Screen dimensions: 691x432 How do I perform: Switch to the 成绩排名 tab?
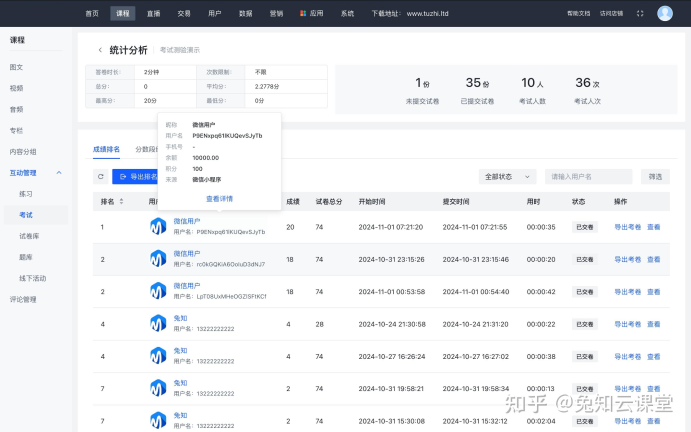coord(106,149)
